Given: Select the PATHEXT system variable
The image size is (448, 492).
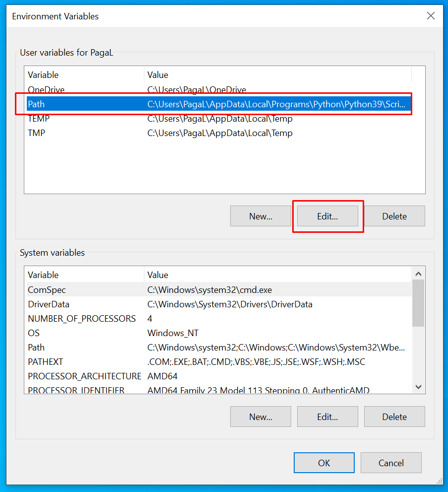Looking at the screenshot, I should (x=45, y=362).
